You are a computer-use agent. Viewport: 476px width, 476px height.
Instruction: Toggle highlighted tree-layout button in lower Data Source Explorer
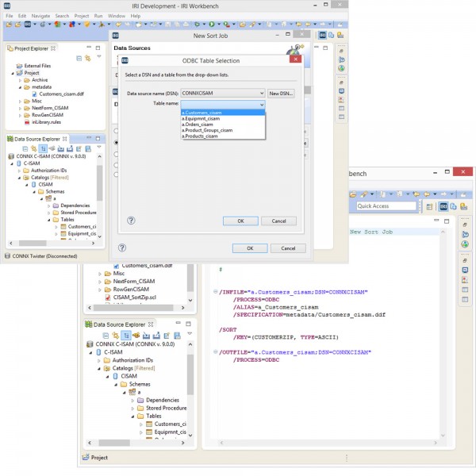[126, 336]
